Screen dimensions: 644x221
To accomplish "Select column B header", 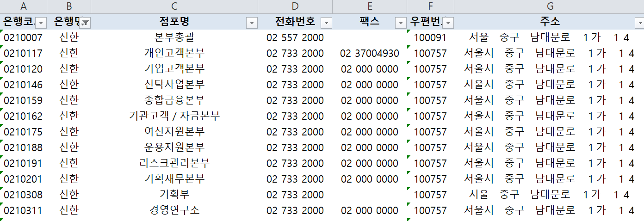I will [x=69, y=6].
